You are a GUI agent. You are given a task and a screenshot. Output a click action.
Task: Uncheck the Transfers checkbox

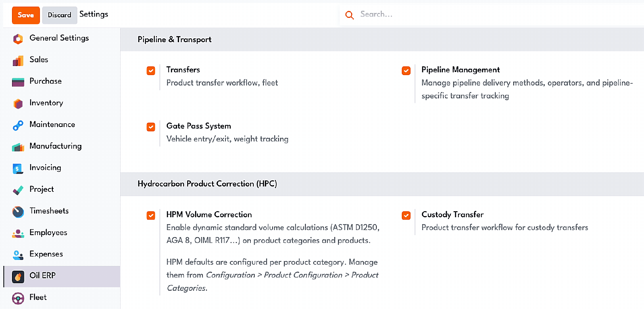click(x=151, y=71)
